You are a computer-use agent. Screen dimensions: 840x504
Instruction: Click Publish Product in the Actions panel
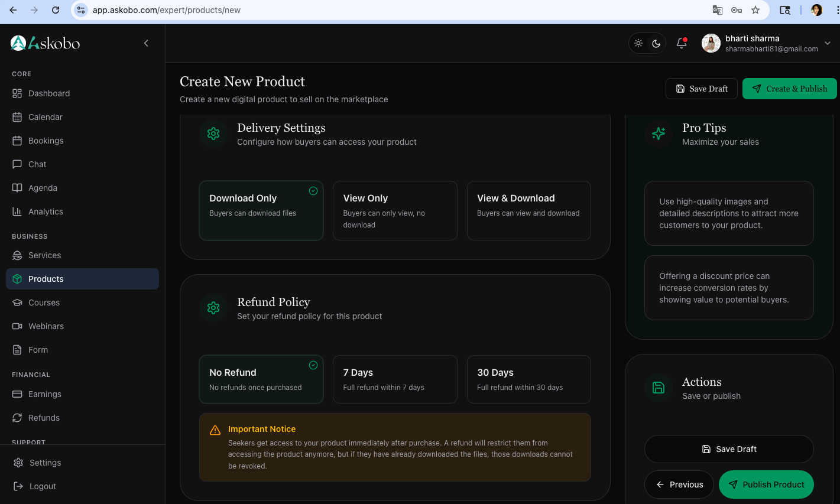766,485
